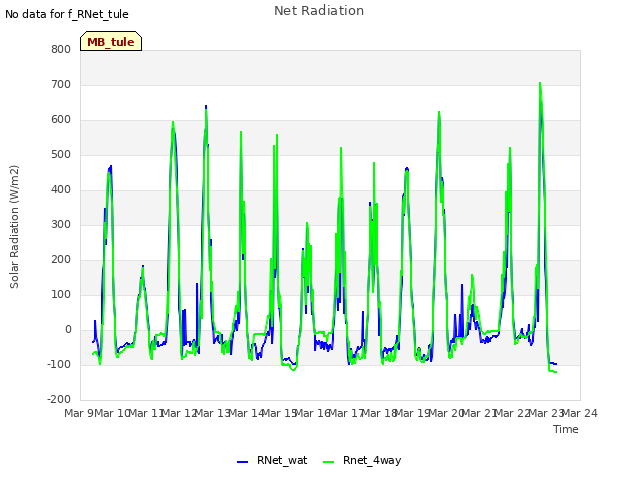Click the blue RNet_wat legend line marker
This screenshot has height=480, width=640.
pyautogui.click(x=242, y=462)
